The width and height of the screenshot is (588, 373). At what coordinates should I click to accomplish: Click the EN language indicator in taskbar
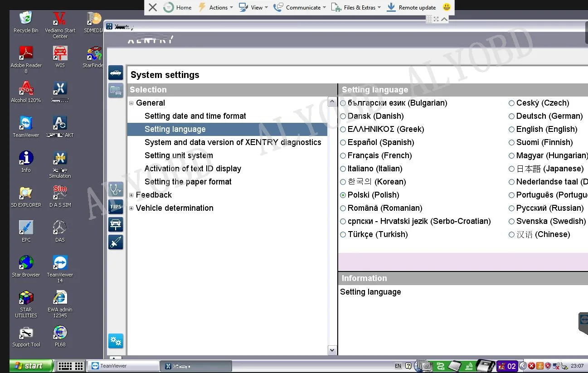coord(398,366)
